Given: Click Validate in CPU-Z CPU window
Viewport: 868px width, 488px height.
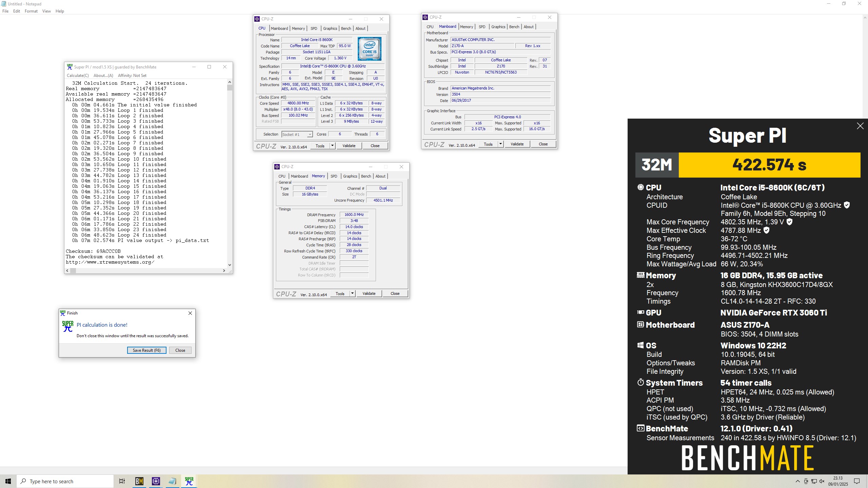Looking at the screenshot, I should tap(349, 146).
